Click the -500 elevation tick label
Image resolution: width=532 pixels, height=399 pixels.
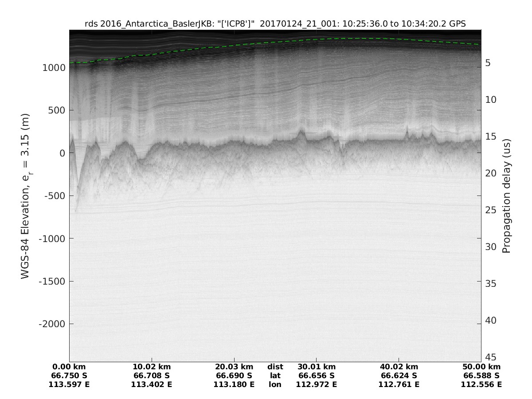pyautogui.click(x=55, y=196)
